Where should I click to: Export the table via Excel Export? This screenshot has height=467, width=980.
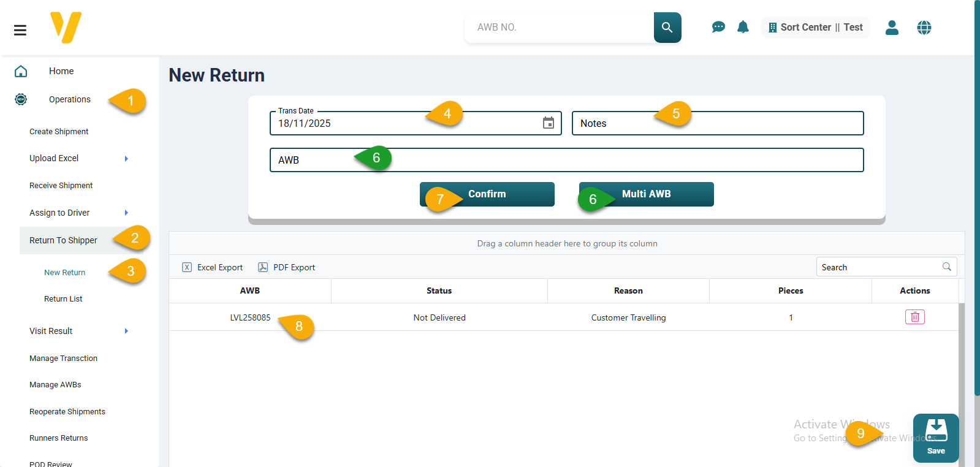[213, 267]
